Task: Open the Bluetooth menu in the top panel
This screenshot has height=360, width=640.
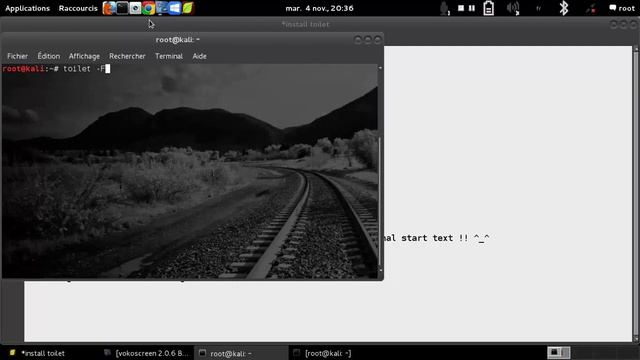Action: tap(564, 8)
